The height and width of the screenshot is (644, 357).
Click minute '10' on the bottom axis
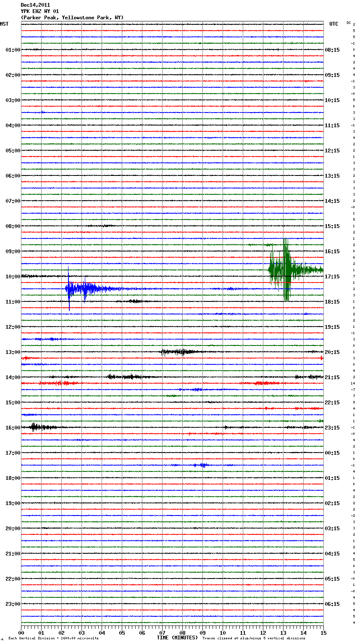click(x=223, y=633)
